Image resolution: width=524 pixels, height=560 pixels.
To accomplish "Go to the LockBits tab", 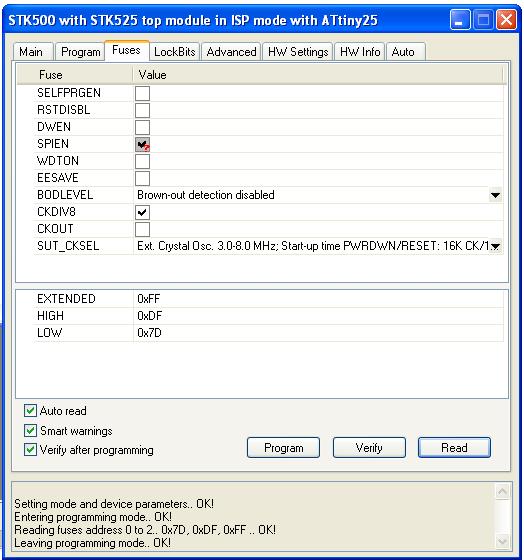I will coord(175,52).
